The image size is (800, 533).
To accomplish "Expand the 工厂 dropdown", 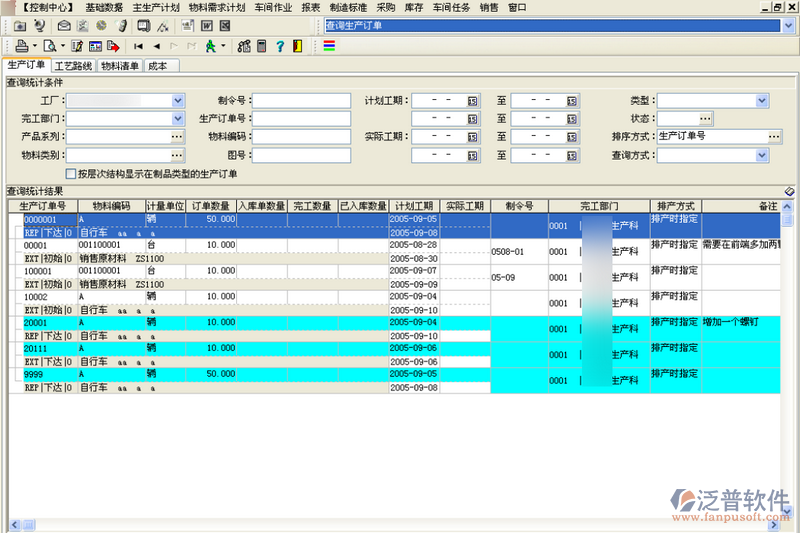I will pyautogui.click(x=178, y=101).
